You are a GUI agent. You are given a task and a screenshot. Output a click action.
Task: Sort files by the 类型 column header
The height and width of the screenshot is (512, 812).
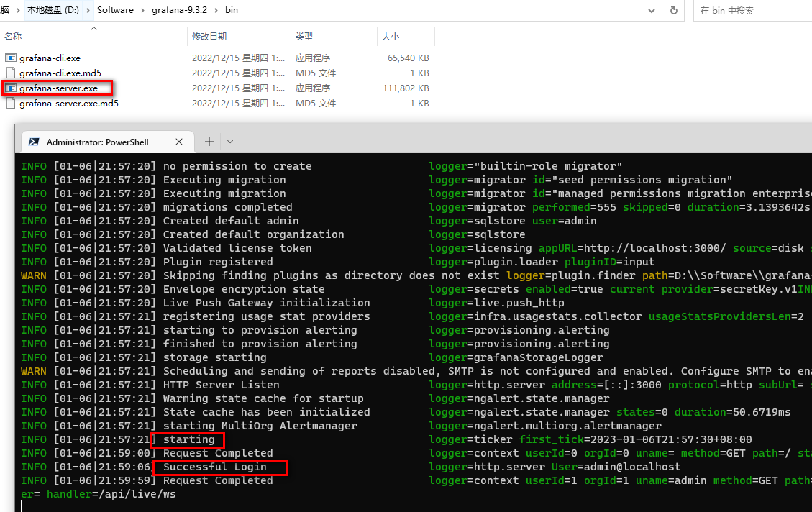point(304,36)
